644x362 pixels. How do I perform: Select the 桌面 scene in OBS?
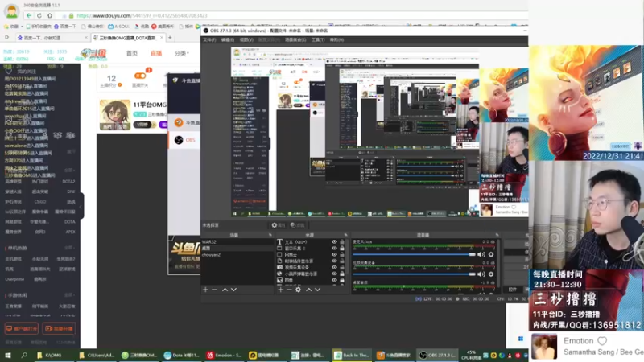click(237, 249)
